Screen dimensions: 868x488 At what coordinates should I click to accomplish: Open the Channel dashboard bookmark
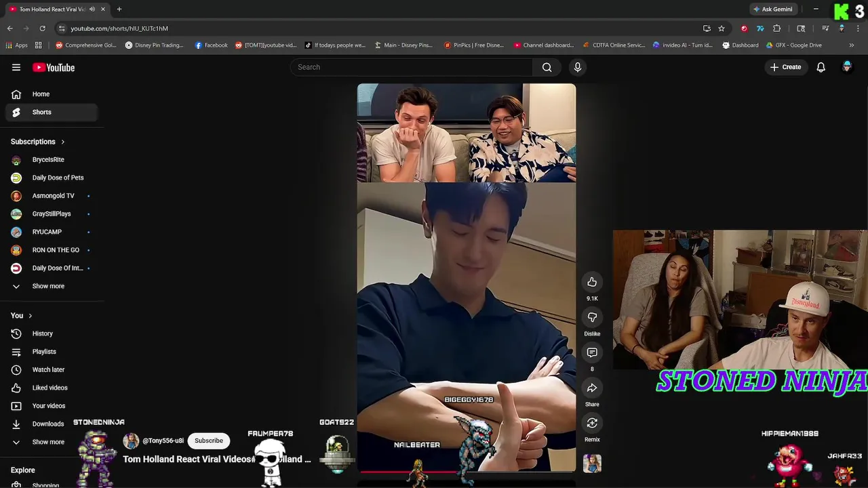point(544,45)
